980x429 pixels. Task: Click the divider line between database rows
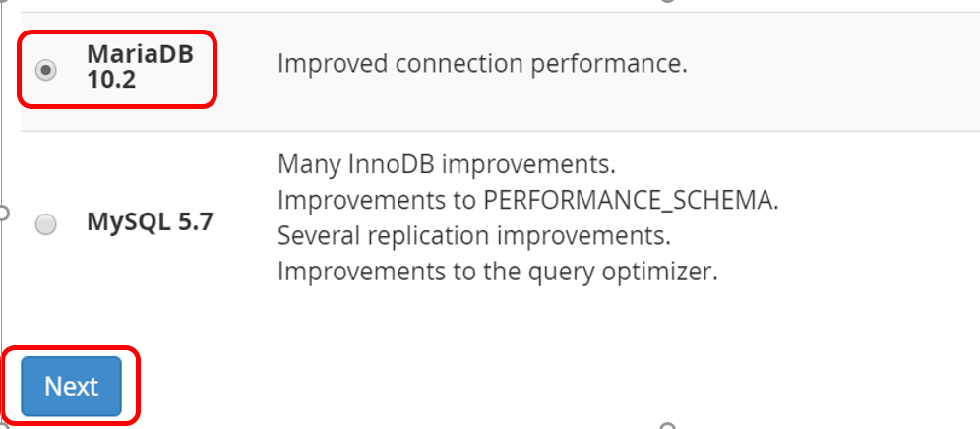click(492, 131)
